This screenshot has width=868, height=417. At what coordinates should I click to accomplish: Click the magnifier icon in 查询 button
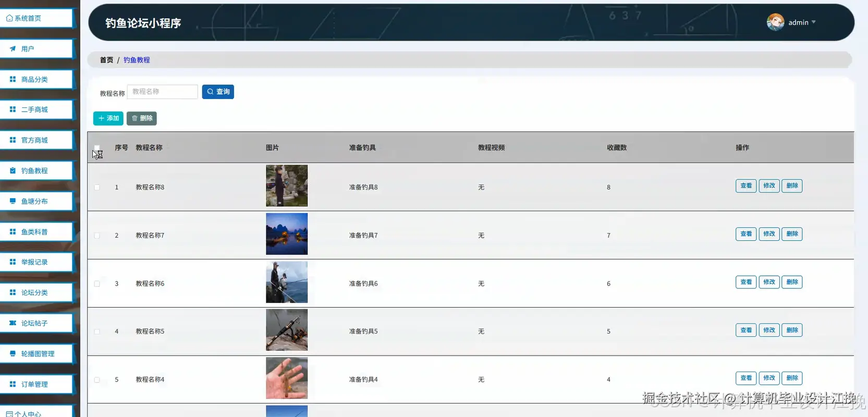(210, 92)
